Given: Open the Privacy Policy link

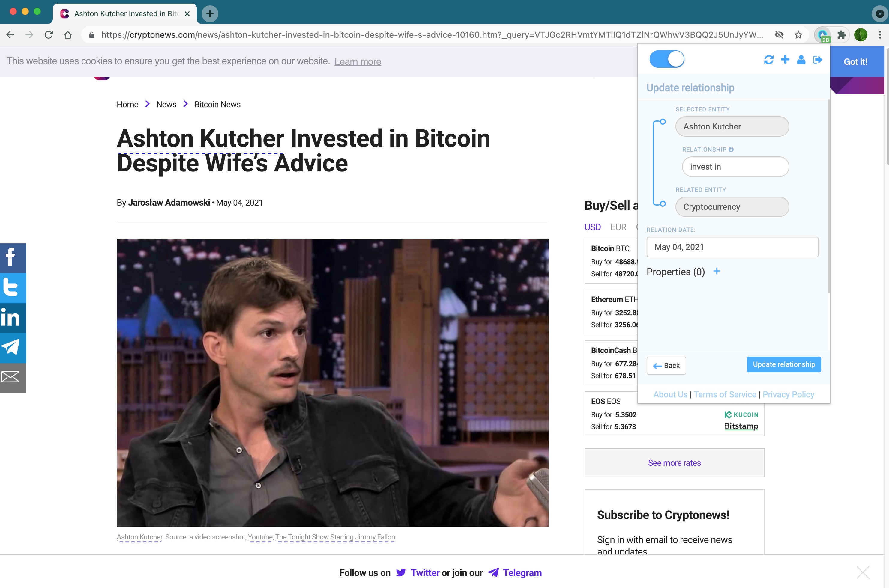Looking at the screenshot, I should tap(788, 394).
